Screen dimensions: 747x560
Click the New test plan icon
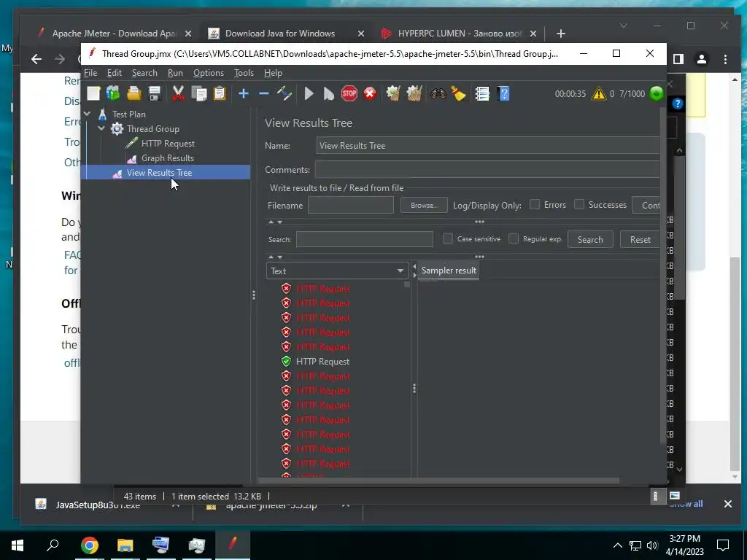point(93,93)
